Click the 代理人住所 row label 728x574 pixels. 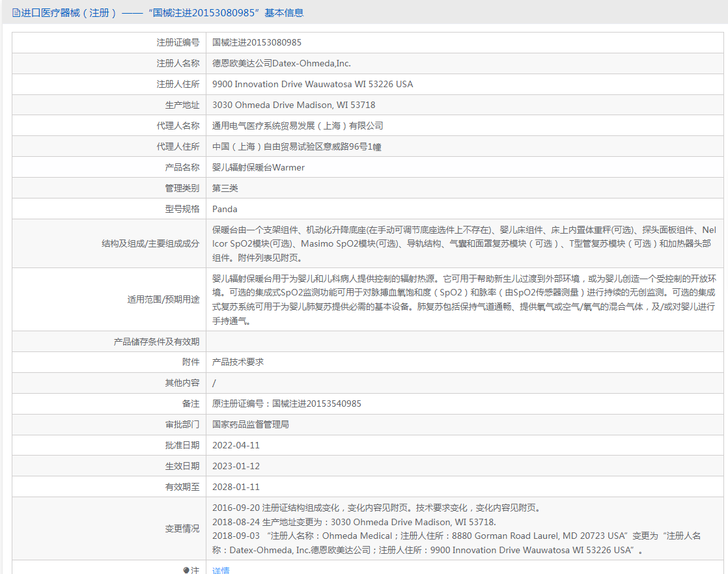coord(178,146)
